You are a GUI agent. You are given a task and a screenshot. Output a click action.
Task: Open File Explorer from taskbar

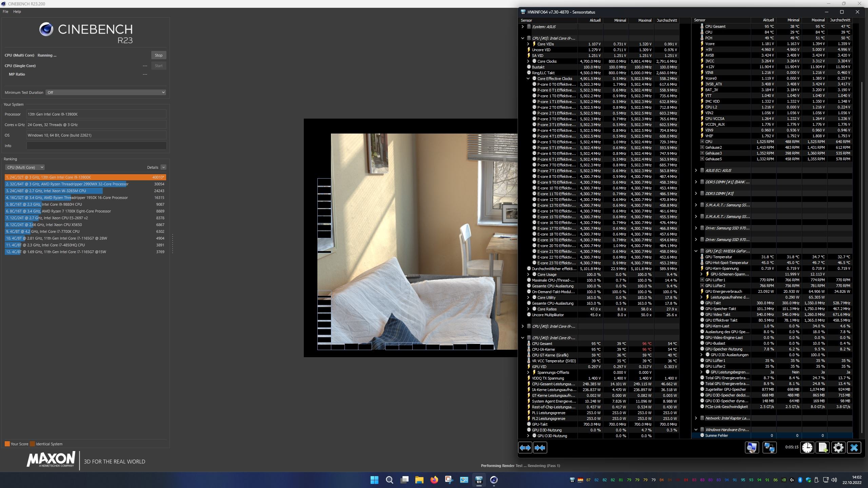tap(419, 480)
